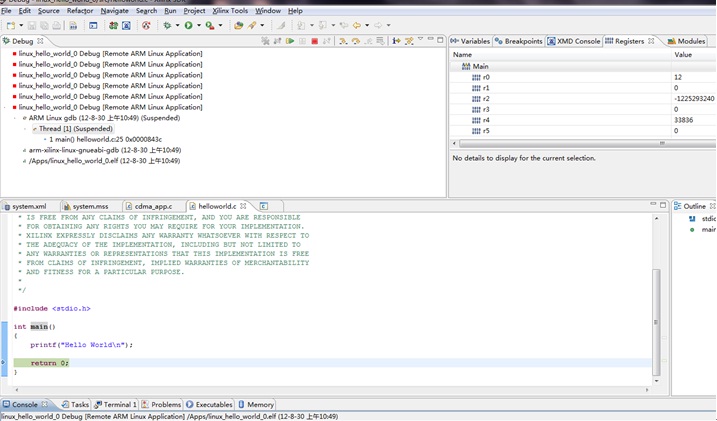Select register r4 row
This screenshot has width=717, height=421.
pyautogui.click(x=582, y=120)
